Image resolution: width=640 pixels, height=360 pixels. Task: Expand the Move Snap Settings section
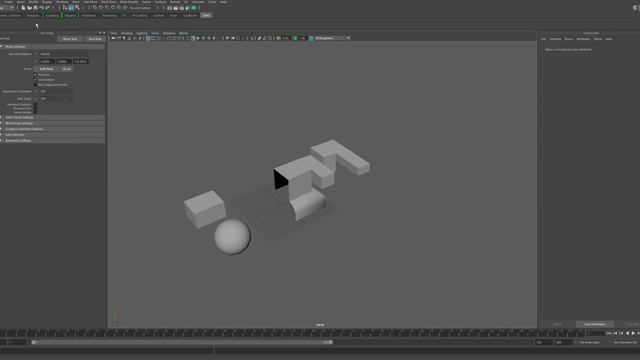tap(53, 123)
